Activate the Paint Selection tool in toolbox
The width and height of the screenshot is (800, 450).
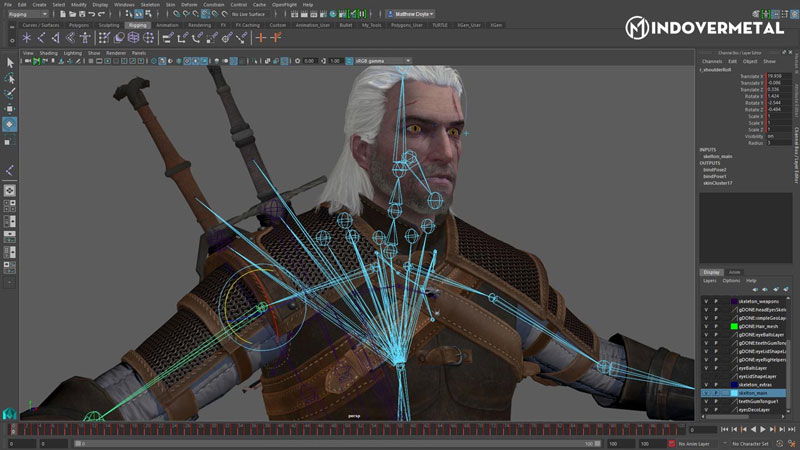coord(10,93)
